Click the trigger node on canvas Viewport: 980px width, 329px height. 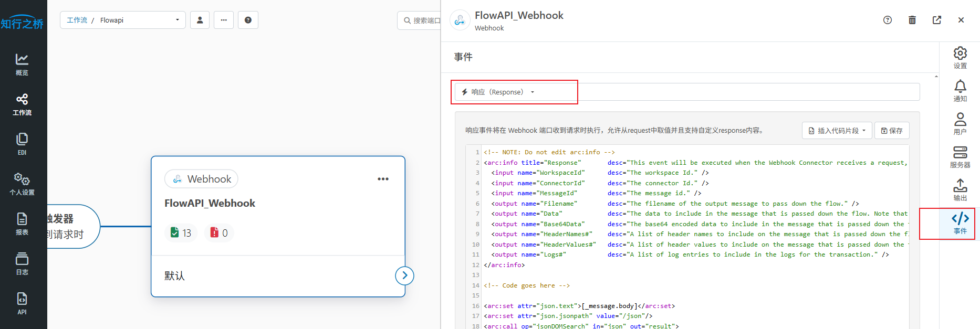coord(72,226)
